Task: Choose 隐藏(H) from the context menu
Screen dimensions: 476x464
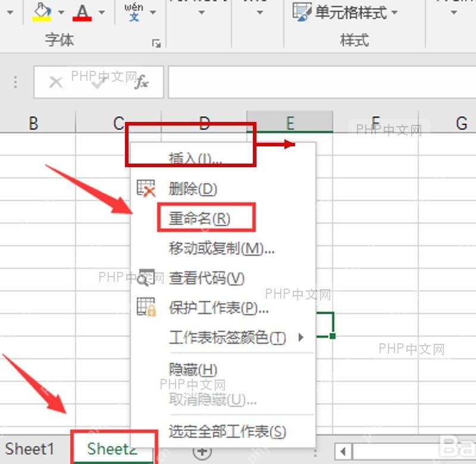Action: point(223,369)
